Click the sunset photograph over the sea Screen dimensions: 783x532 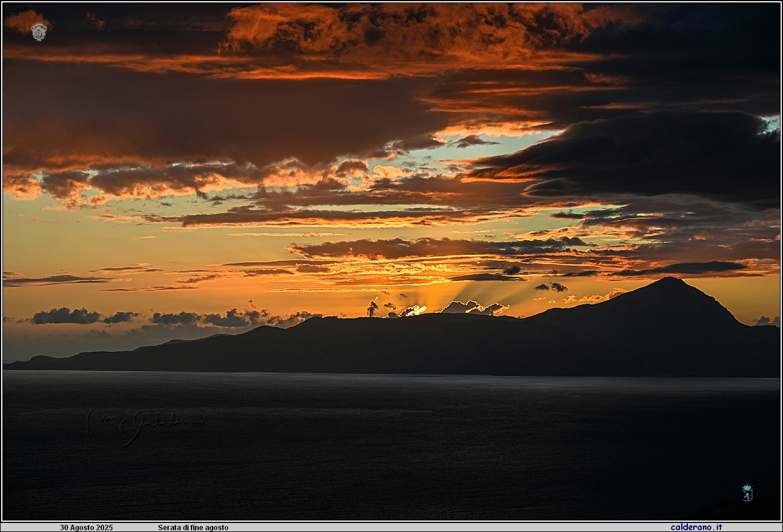coord(391,261)
